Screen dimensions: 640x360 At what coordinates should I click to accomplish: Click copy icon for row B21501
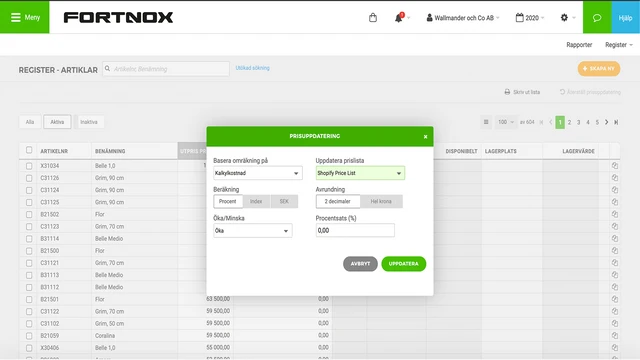pyautogui.click(x=615, y=299)
